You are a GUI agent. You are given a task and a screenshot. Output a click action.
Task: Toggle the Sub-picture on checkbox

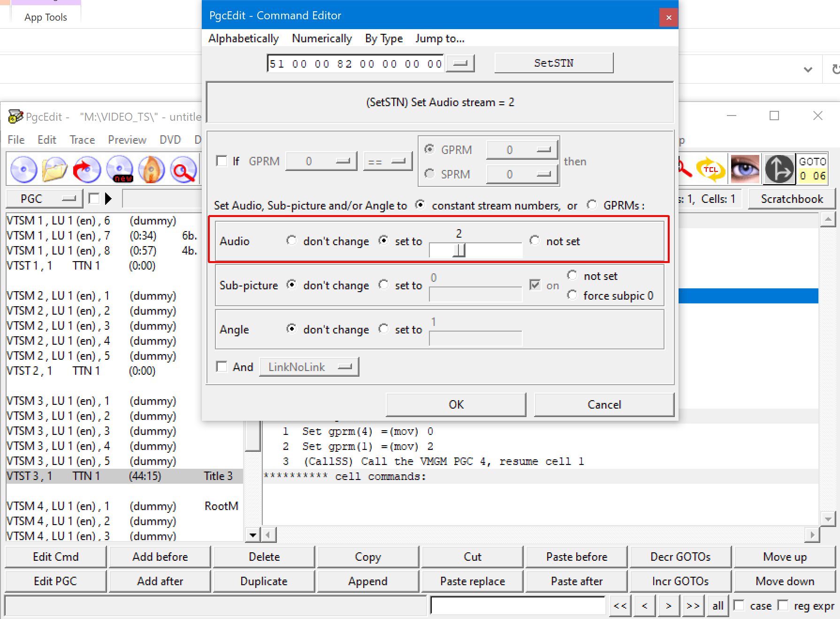(535, 285)
